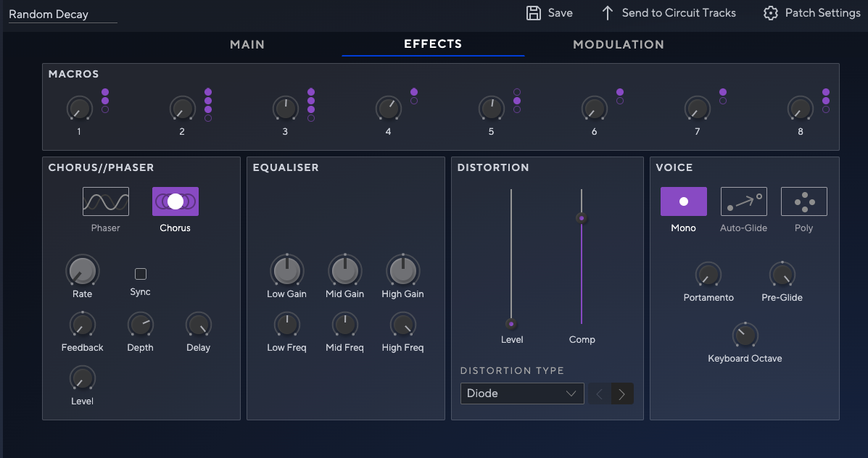The height and width of the screenshot is (458, 868).
Task: Select the Auto-Glide voice mode icon
Action: pyautogui.click(x=743, y=201)
